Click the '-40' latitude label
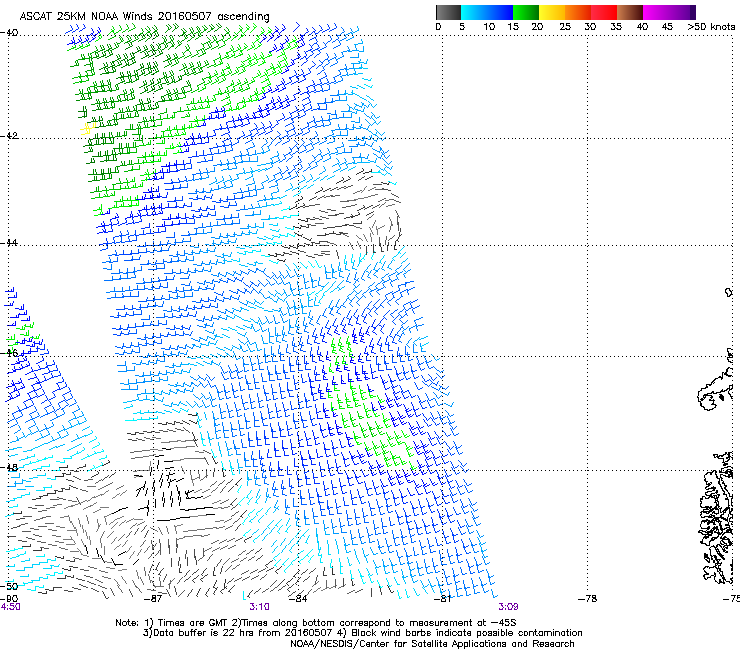740x650 pixels. point(9,33)
